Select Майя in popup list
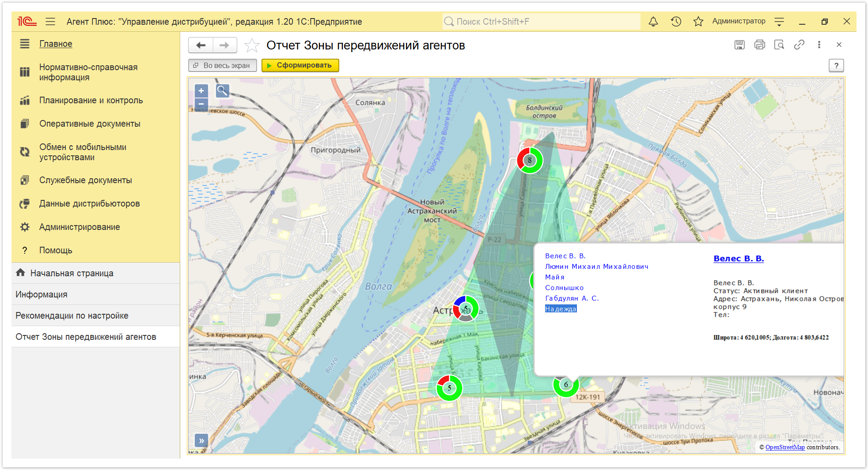The image size is (868, 470). 555,277
